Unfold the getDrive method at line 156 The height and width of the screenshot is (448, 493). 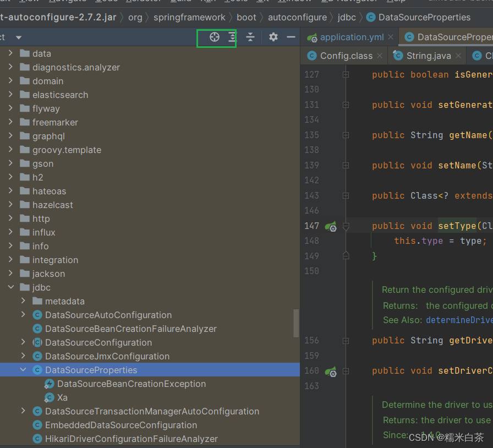tap(346, 341)
